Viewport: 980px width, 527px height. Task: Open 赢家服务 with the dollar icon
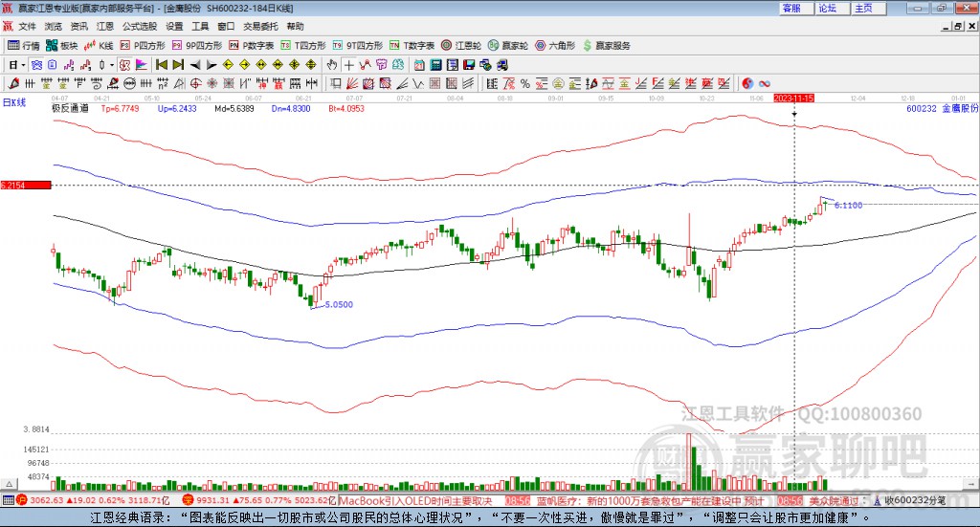tap(606, 46)
